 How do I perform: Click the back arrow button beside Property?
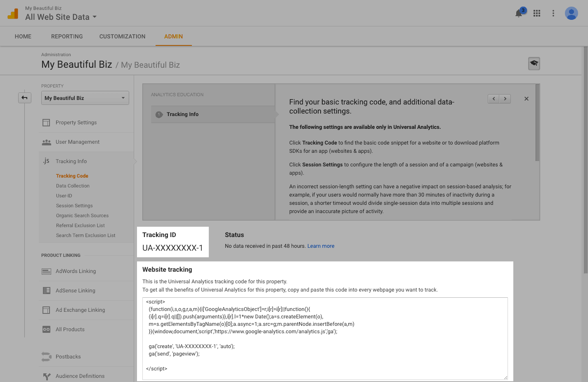point(24,98)
